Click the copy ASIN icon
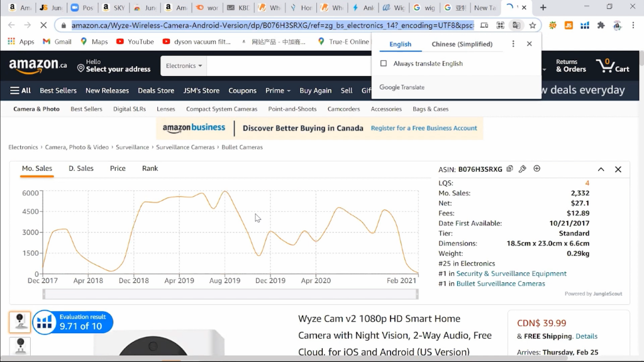This screenshot has height=362, width=644. (509, 168)
